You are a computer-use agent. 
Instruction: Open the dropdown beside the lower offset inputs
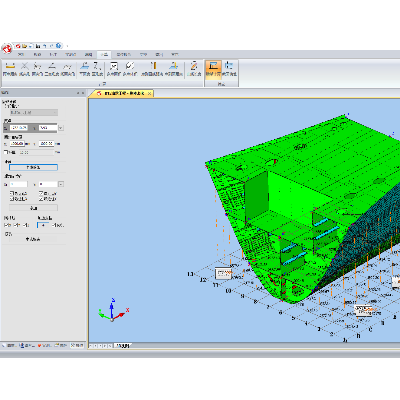pos(61,184)
